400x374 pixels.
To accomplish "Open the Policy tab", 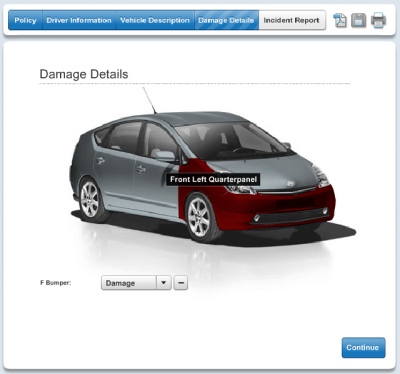I will [26, 20].
